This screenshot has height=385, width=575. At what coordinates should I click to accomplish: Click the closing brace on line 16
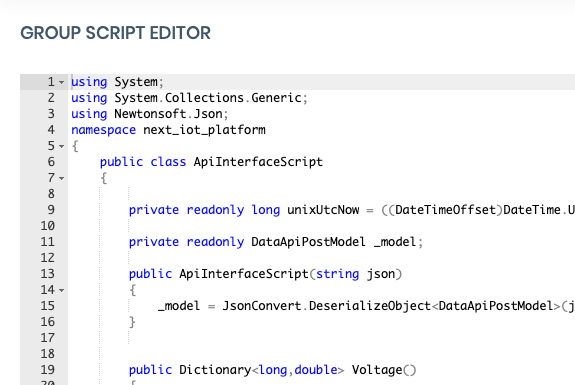pos(132,322)
